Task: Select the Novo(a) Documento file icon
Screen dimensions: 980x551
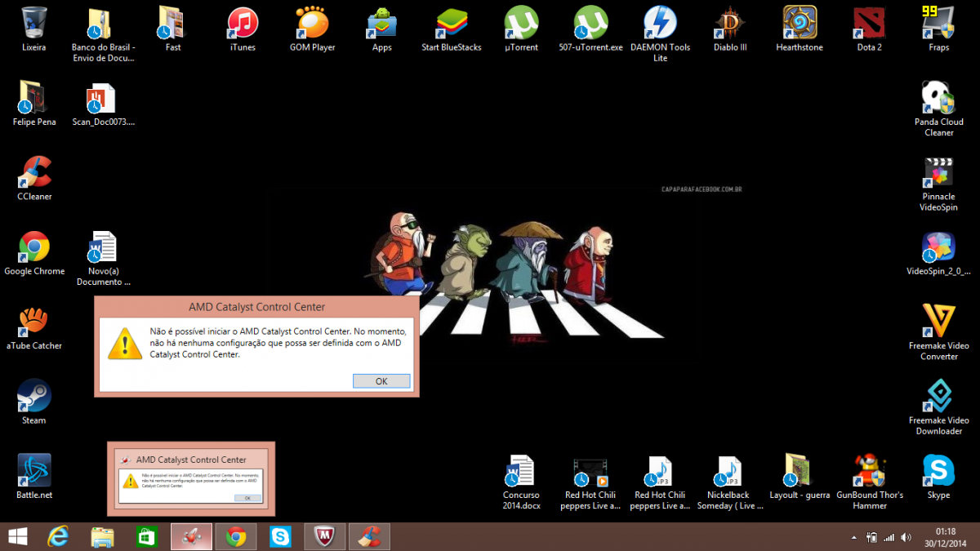Action: pyautogui.click(x=104, y=258)
